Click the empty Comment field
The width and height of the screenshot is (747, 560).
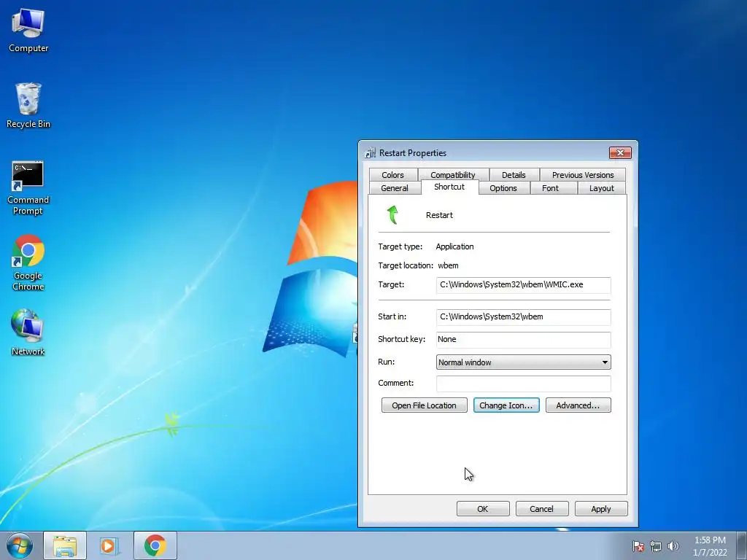pyautogui.click(x=523, y=384)
